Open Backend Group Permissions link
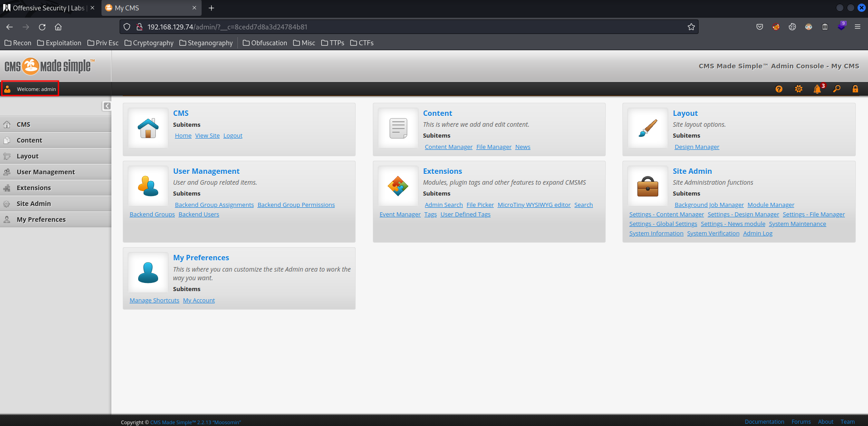The height and width of the screenshot is (426, 868). (x=296, y=205)
